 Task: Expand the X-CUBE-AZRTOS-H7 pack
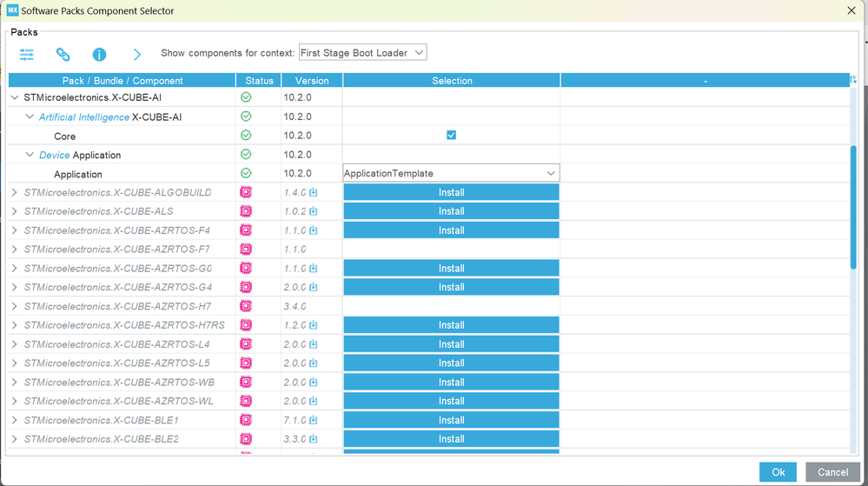coord(15,306)
